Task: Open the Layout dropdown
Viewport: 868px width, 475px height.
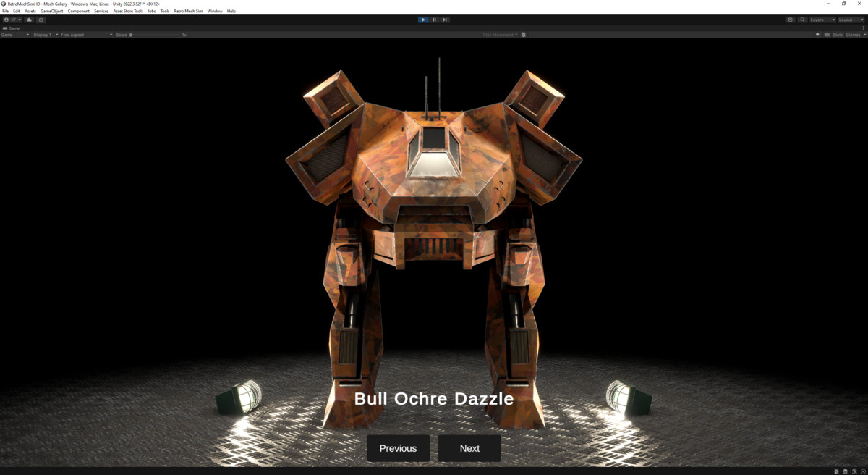Action: 851,20
